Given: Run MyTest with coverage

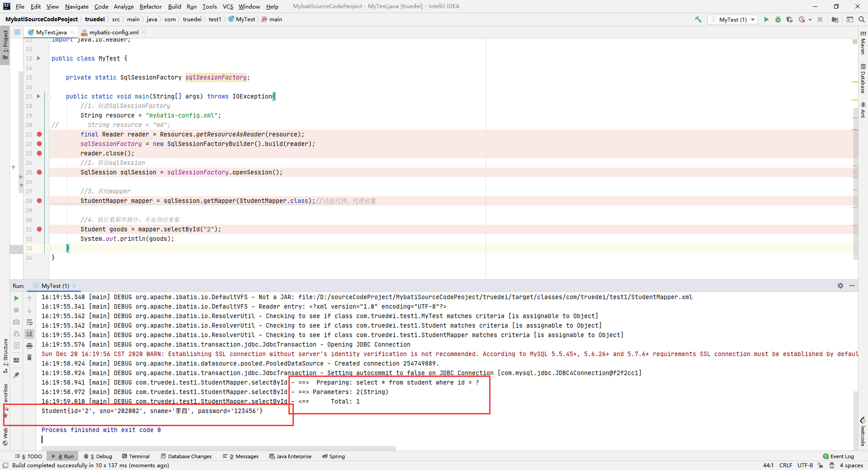Looking at the screenshot, I should pyautogui.click(x=790, y=19).
